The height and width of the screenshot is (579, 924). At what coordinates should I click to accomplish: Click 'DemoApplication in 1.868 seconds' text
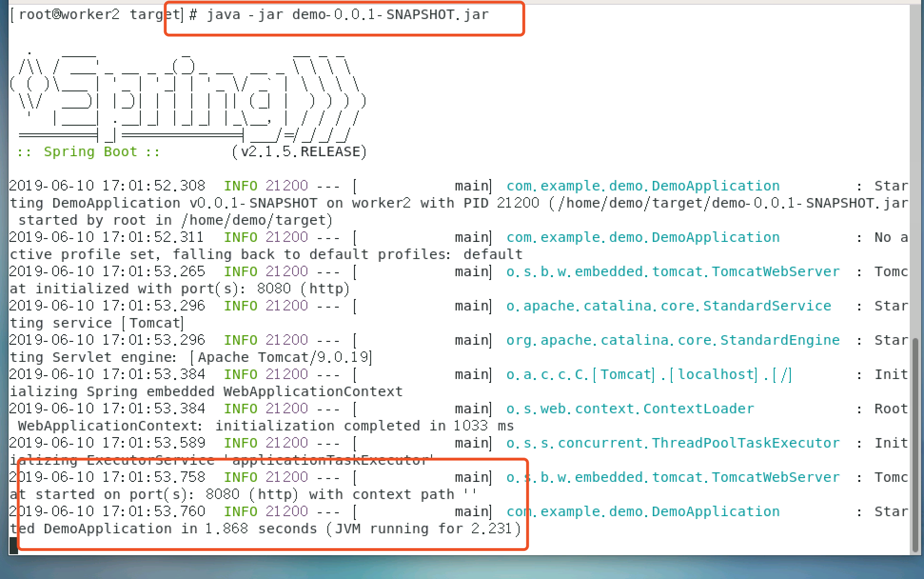click(x=180, y=529)
